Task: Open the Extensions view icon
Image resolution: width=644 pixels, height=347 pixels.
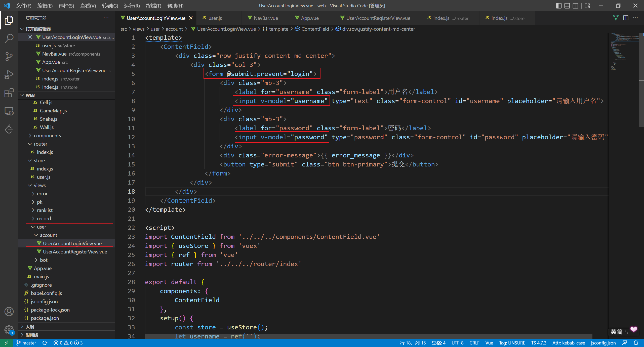Action: click(9, 93)
